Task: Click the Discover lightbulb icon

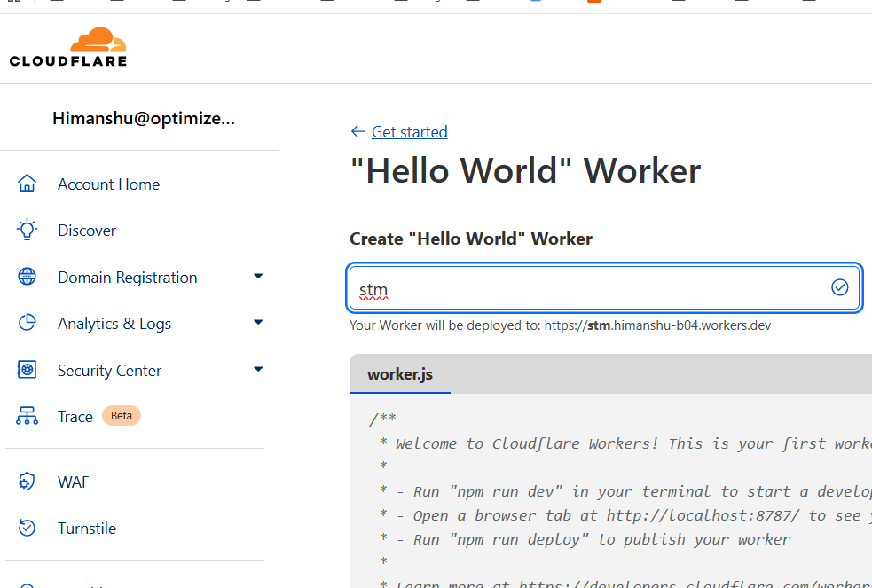Action: [27, 230]
